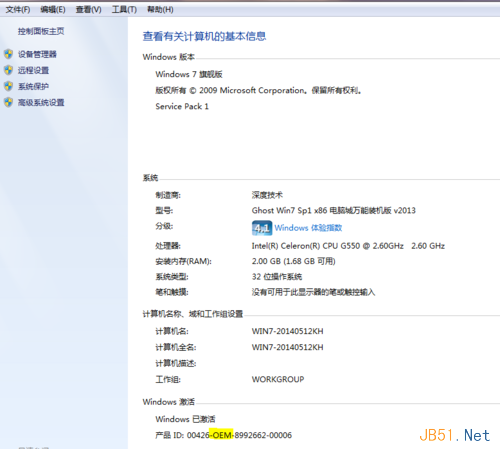Click manufacturer value 深度技术
The width and height of the screenshot is (500, 449).
click(267, 195)
